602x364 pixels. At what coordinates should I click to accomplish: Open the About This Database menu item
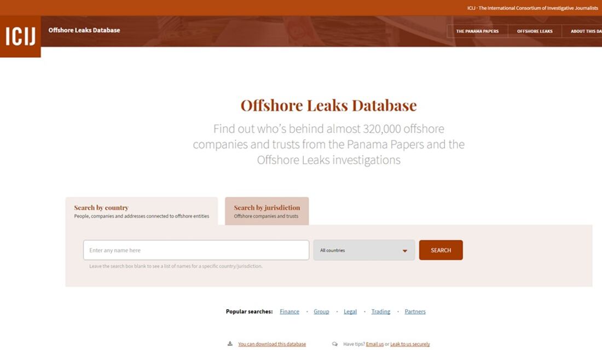583,31
